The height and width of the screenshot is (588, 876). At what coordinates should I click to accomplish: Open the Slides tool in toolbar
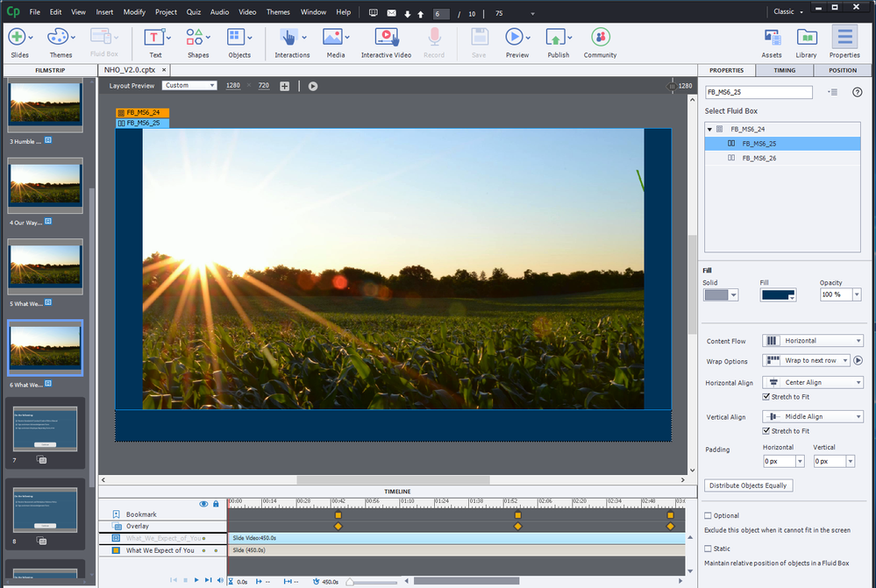click(18, 38)
